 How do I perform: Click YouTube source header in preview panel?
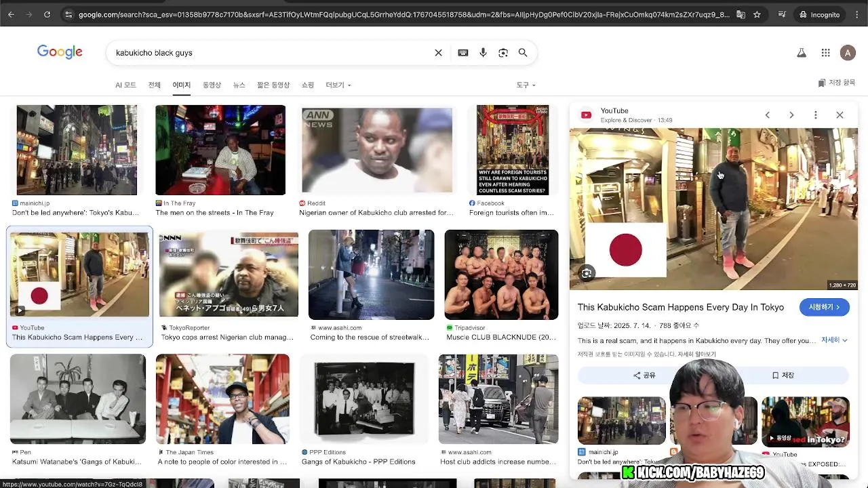(x=627, y=115)
